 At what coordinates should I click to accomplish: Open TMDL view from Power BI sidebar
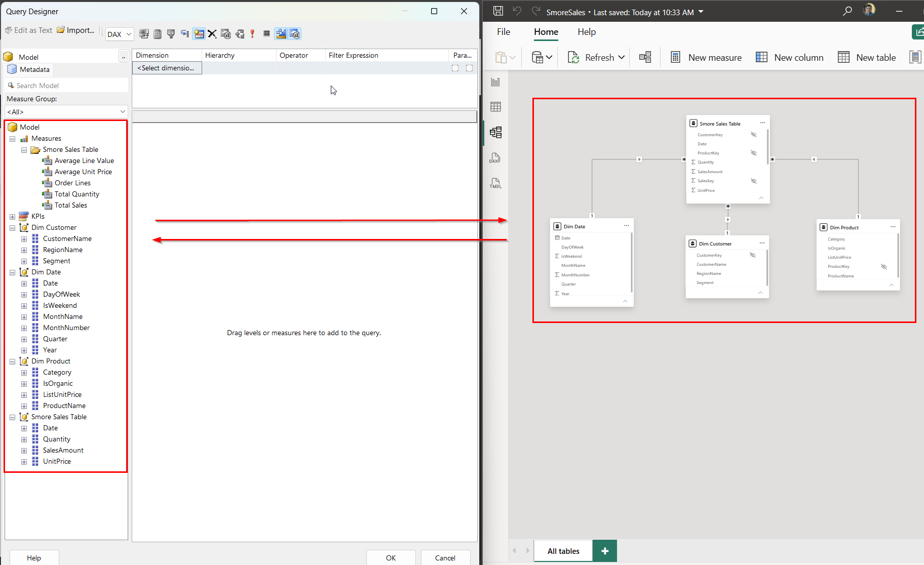pyautogui.click(x=495, y=183)
